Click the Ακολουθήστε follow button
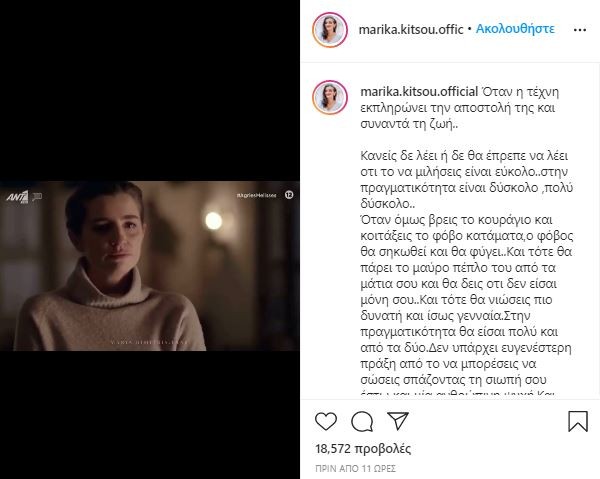Image resolution: width=600 pixels, height=479 pixels. point(515,29)
